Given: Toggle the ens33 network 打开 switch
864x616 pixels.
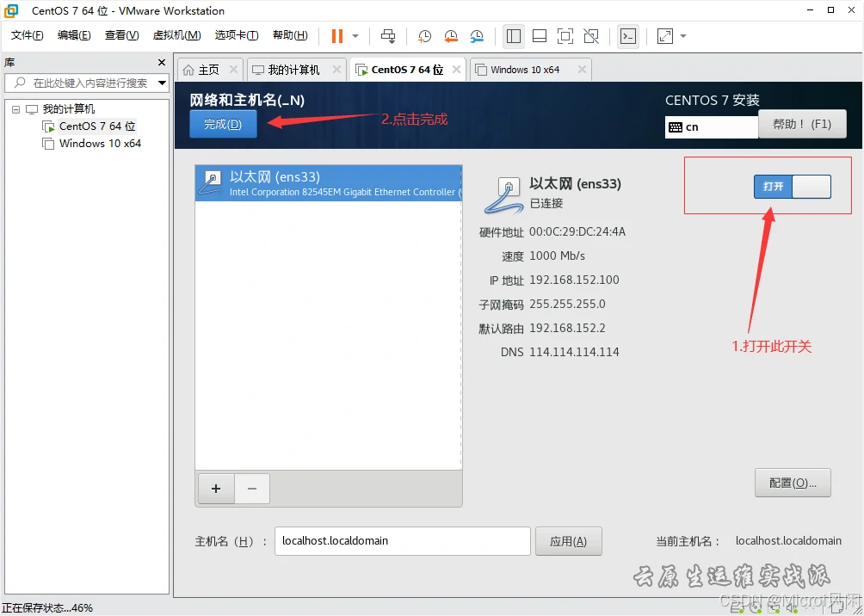Looking at the screenshot, I should pos(793,186).
